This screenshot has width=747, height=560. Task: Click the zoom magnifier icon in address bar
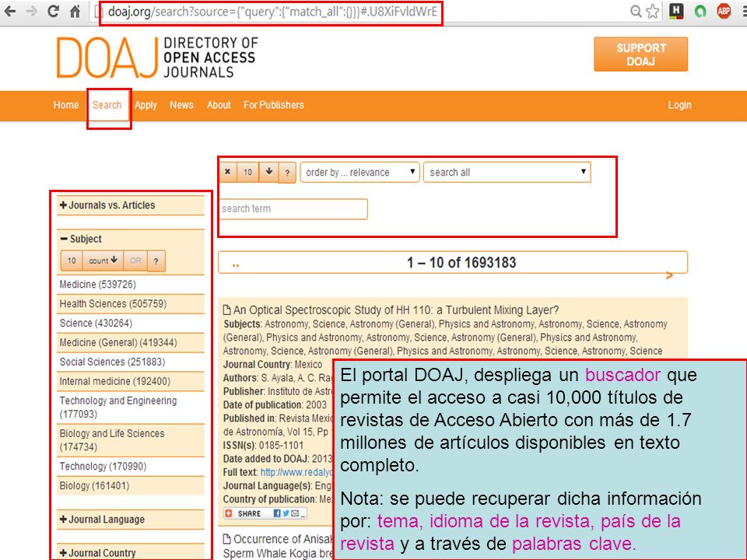pos(636,11)
